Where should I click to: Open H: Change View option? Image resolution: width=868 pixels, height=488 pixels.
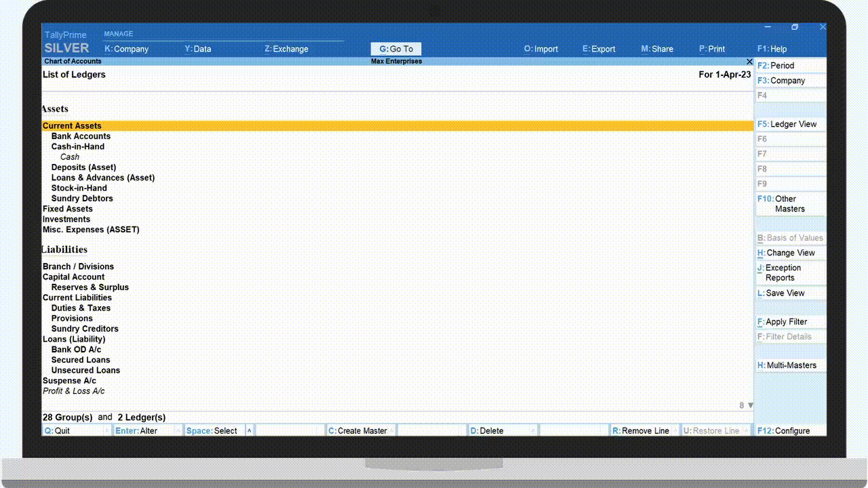tap(790, 253)
